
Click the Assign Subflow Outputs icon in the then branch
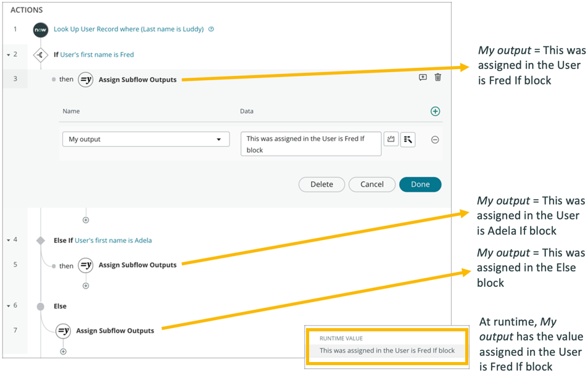point(85,80)
